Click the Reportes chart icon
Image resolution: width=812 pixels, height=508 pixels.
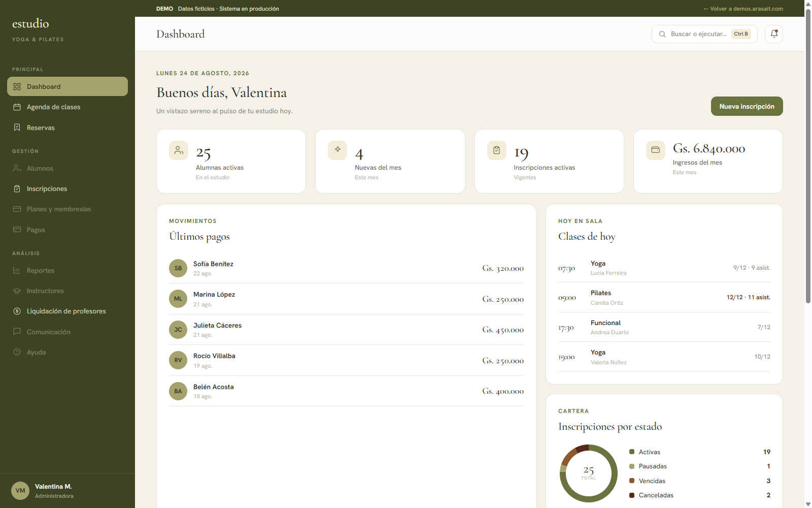[17, 271]
